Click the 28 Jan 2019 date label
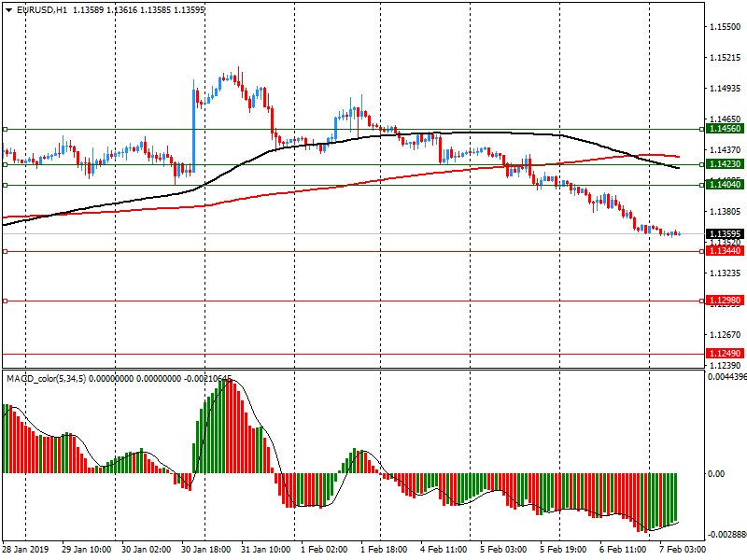This screenshot has width=747, height=560. (25, 551)
